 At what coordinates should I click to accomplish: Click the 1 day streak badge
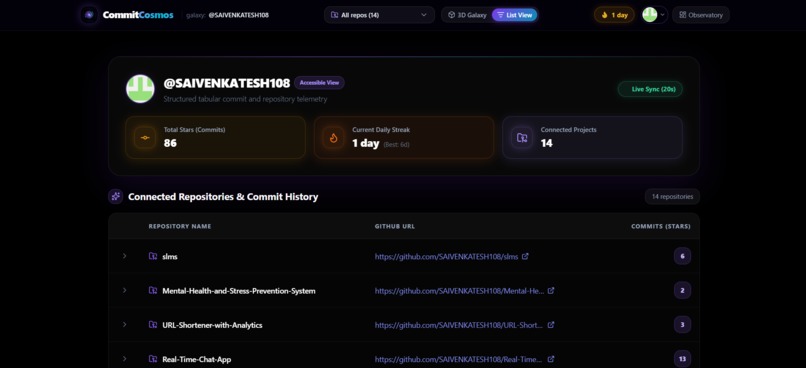614,15
